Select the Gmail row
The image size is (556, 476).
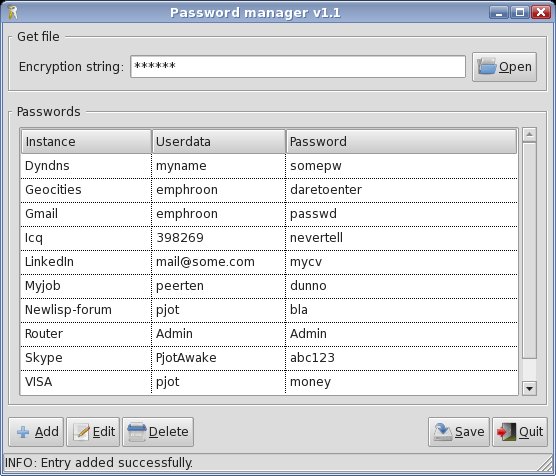(x=269, y=214)
